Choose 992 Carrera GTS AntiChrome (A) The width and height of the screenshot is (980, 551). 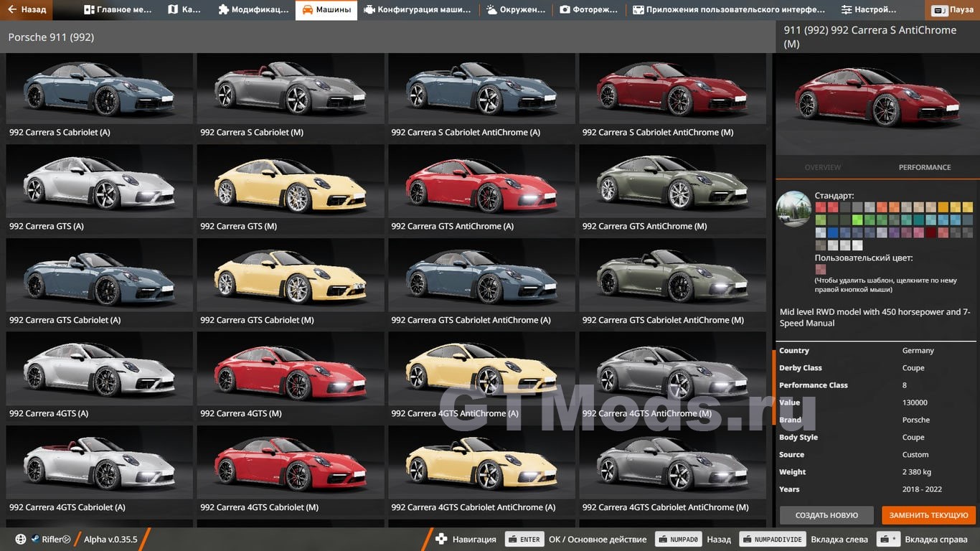pos(481,189)
